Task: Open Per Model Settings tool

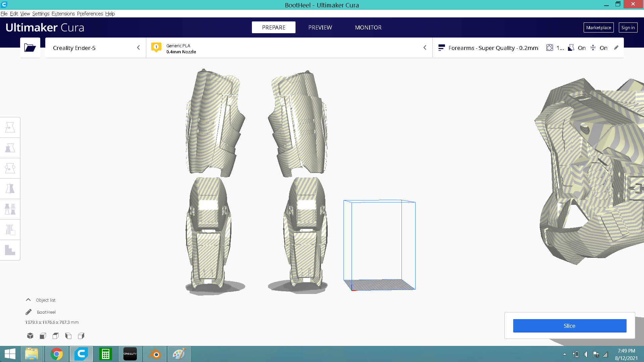Action: pyautogui.click(x=10, y=209)
